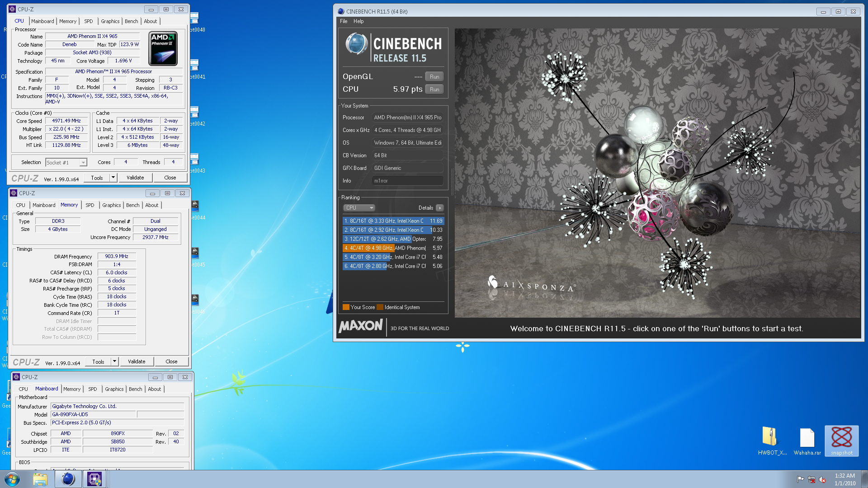The width and height of the screenshot is (868, 488).
Task: Click Show desktop button at taskbar end
Action: (x=864, y=479)
